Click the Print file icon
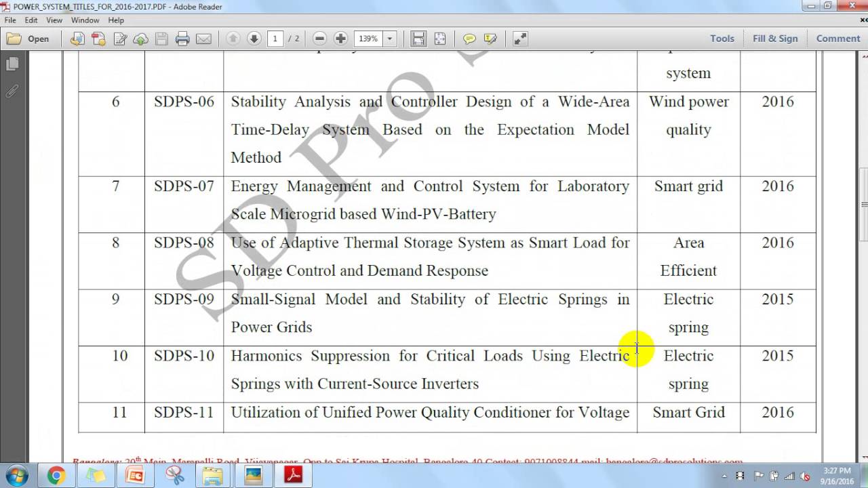The width and height of the screenshot is (868, 488). coord(182,39)
